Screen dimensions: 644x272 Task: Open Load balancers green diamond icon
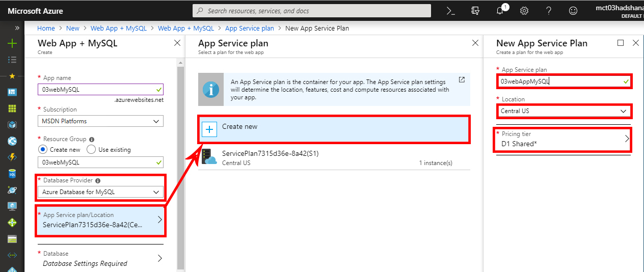tap(12, 223)
